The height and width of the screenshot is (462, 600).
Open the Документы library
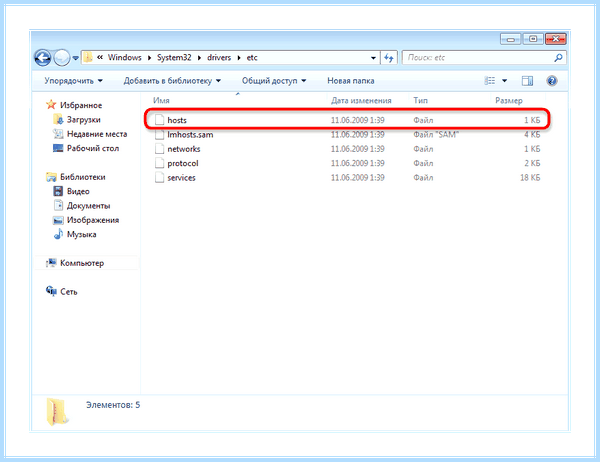click(x=88, y=206)
